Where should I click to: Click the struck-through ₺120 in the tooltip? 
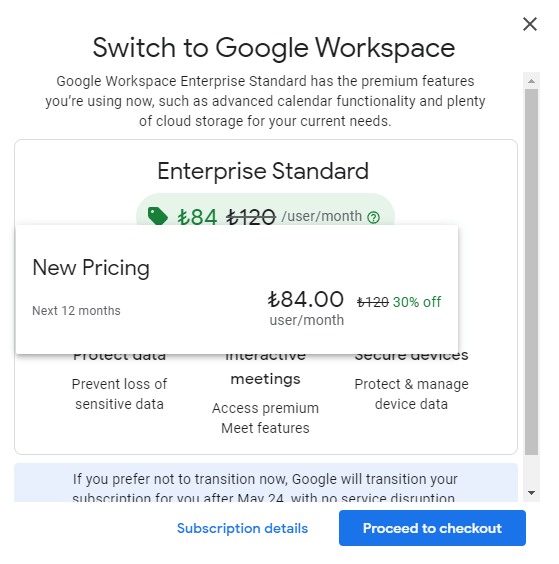coord(373,302)
